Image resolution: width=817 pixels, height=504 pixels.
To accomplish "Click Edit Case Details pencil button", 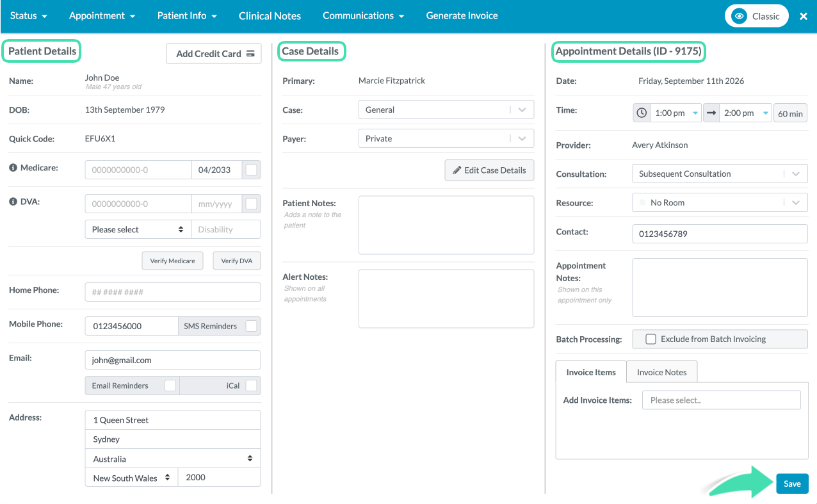I will pos(489,170).
